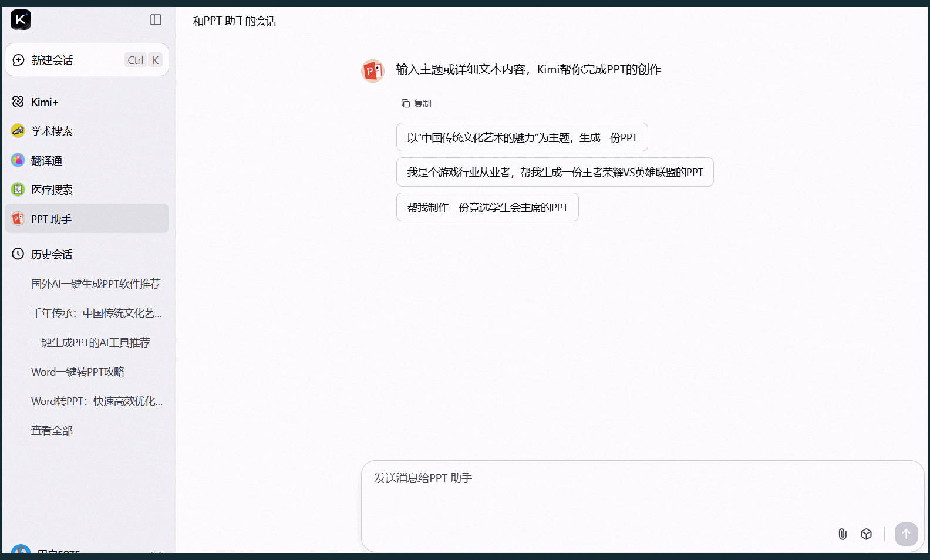Click the clock icon beside 历史会话
This screenshot has height=560, width=930.
click(18, 254)
